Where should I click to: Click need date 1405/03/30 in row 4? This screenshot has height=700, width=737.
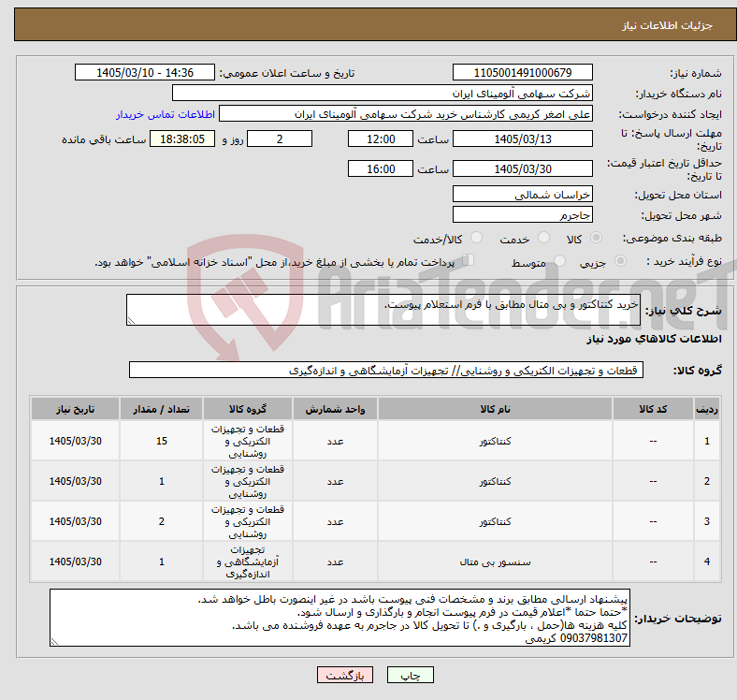pos(75,561)
